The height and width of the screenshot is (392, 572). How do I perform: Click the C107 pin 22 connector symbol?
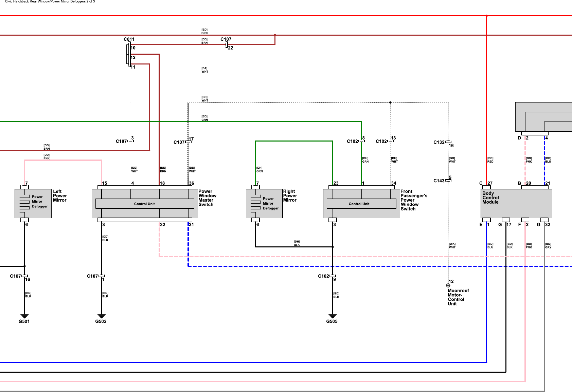point(227,45)
